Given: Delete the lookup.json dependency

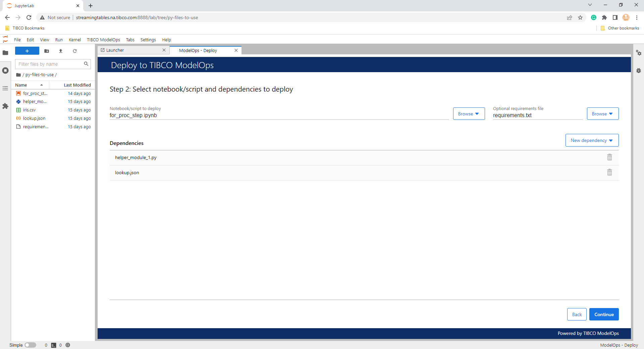Looking at the screenshot, I should point(609,172).
